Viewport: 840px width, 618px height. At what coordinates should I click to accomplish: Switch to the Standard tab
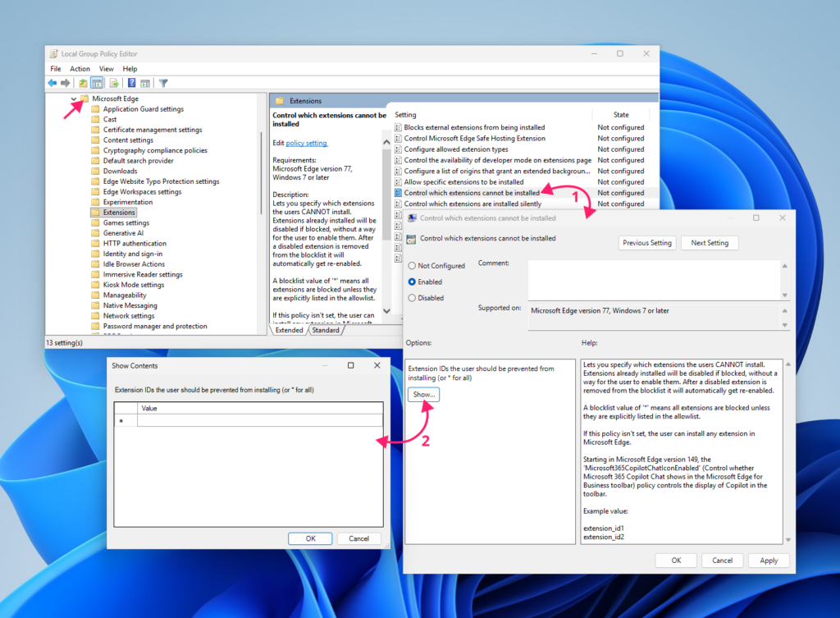[x=326, y=330]
